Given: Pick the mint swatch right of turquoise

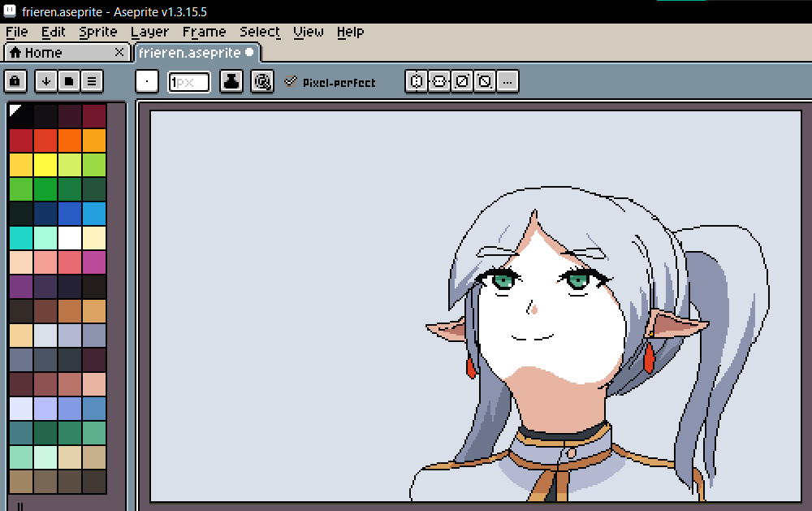Looking at the screenshot, I should [x=45, y=238].
